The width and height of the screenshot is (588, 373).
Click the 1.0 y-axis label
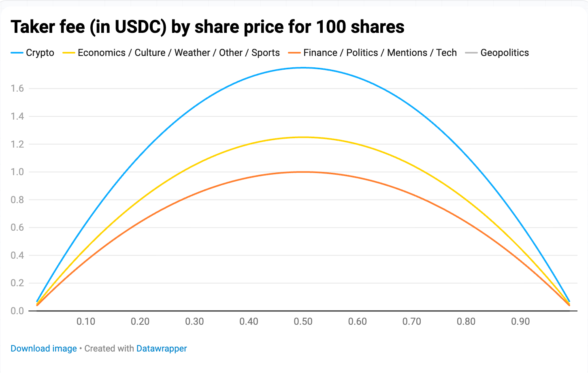coord(17,172)
